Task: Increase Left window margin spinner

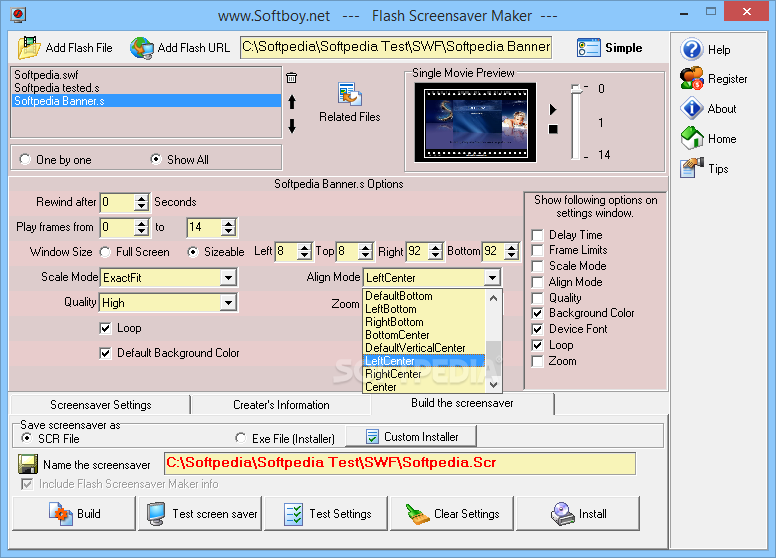Action: click(304, 247)
